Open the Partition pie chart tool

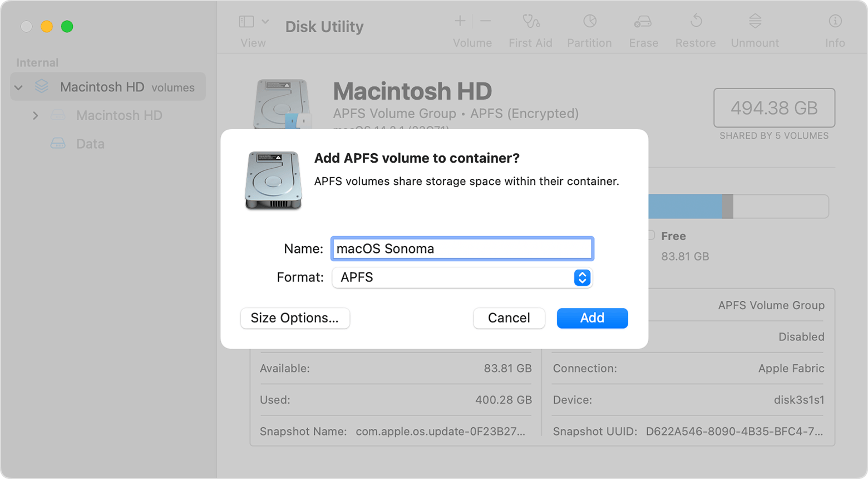click(x=589, y=22)
